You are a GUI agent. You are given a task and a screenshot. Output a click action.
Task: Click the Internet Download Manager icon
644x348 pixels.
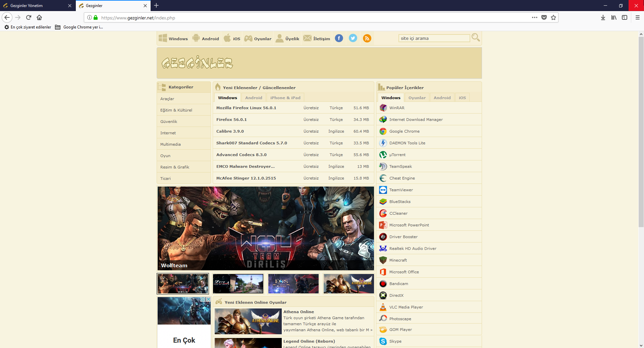tap(383, 120)
